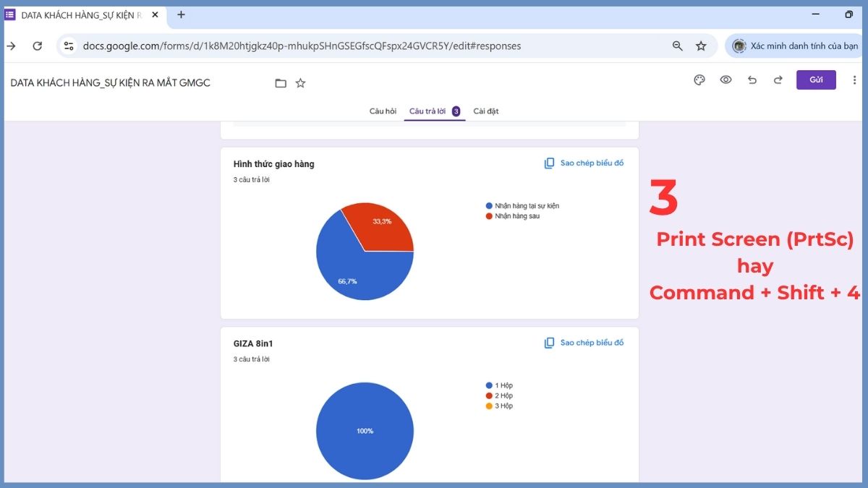Click the blue '1 Hộp' legend swatch
The width and height of the screenshot is (868, 488).
coord(488,385)
